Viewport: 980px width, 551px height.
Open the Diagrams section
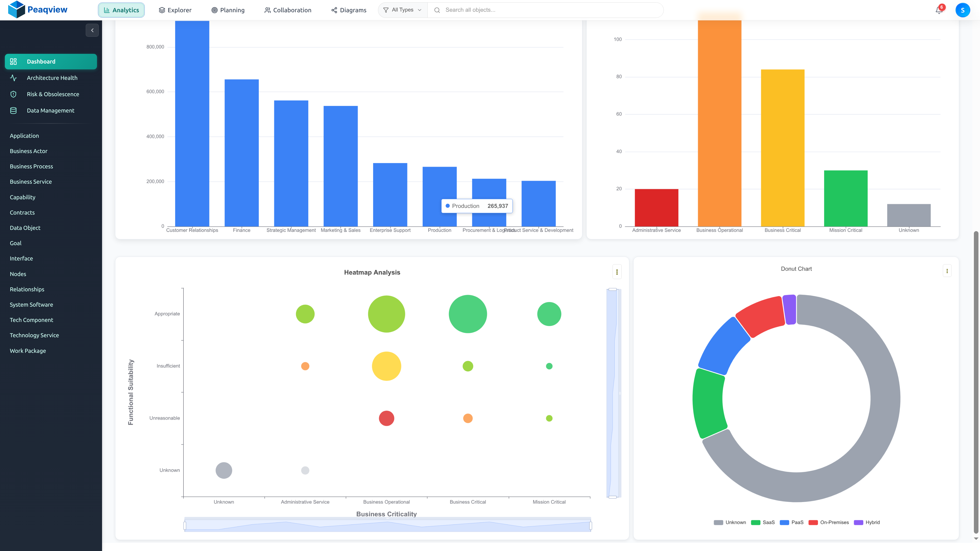coord(348,10)
